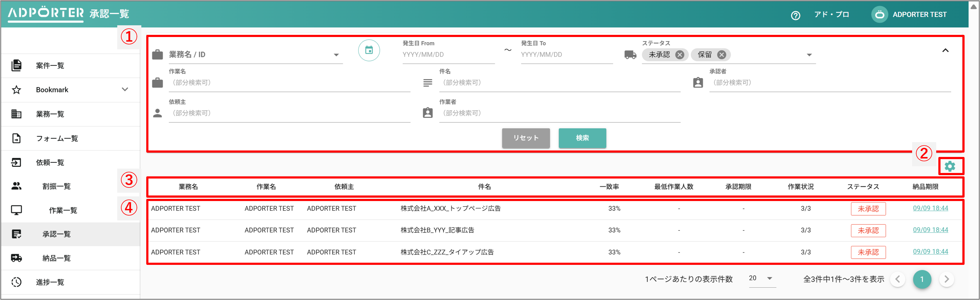Open the rows per page dropdown

pos(769,278)
